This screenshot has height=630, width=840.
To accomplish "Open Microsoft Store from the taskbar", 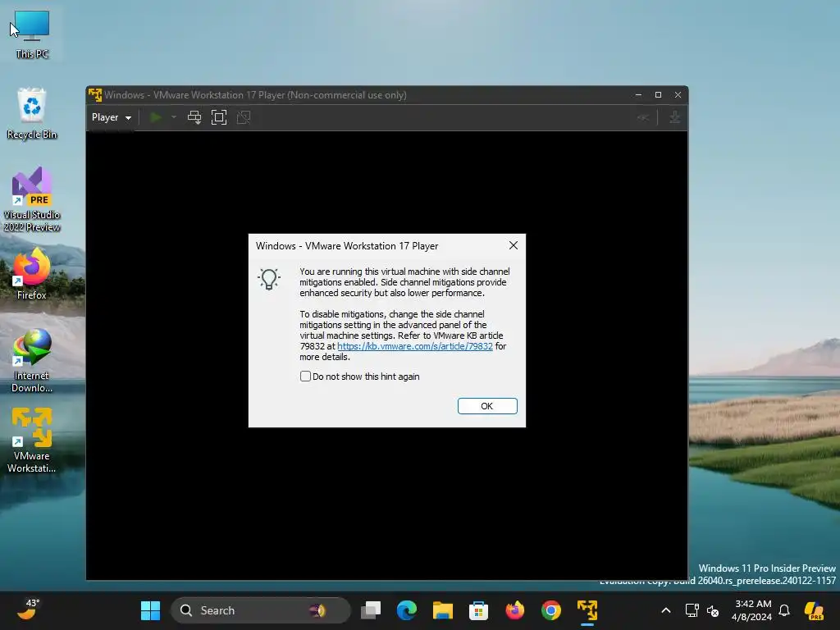I will pos(478,610).
